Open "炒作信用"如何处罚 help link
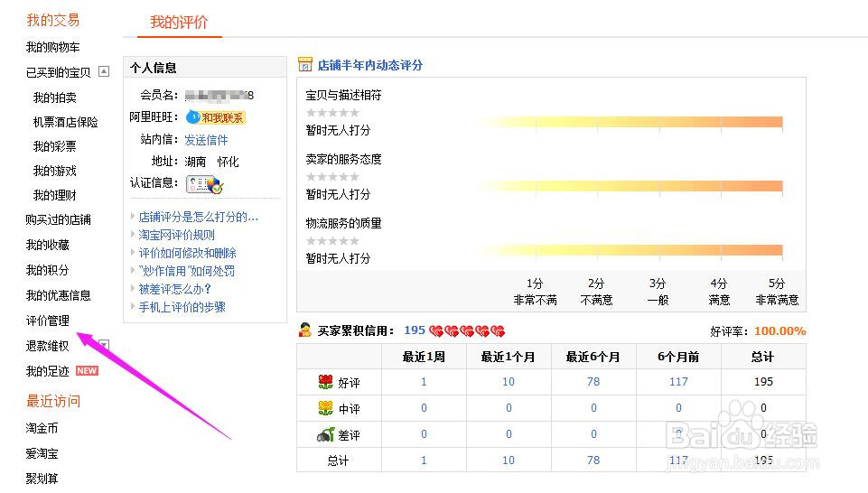This screenshot has height=493, width=868. (x=187, y=271)
